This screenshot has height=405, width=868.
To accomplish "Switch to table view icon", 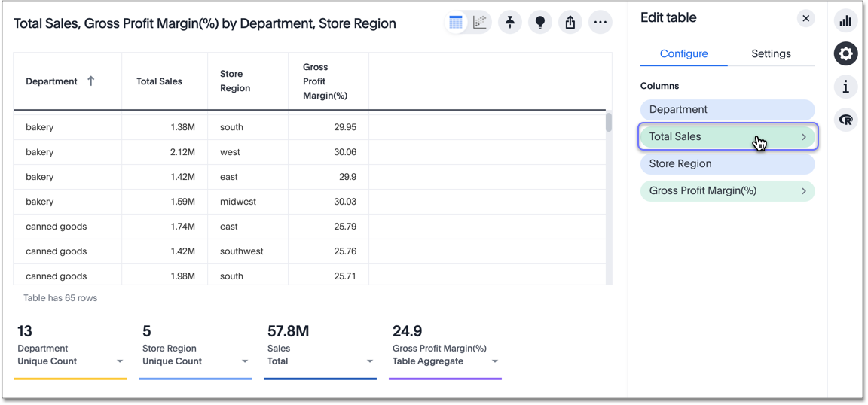I will tap(456, 23).
